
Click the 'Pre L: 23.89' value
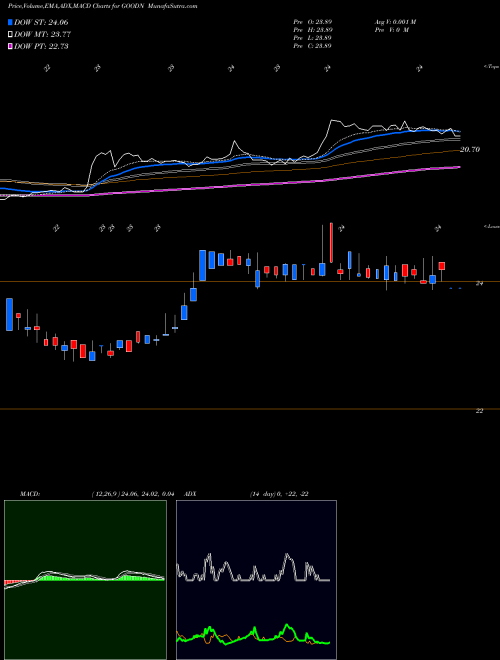[312, 38]
